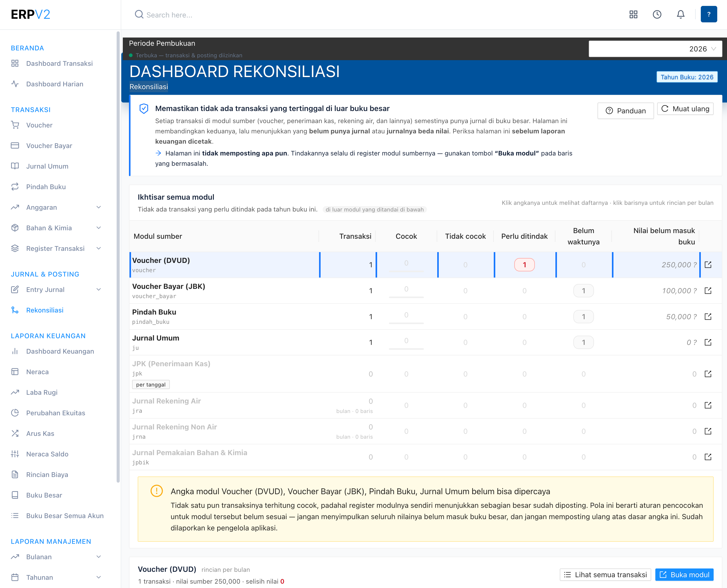This screenshot has width=727, height=588.
Task: Click the Neraca layout icon
Action: click(15, 372)
